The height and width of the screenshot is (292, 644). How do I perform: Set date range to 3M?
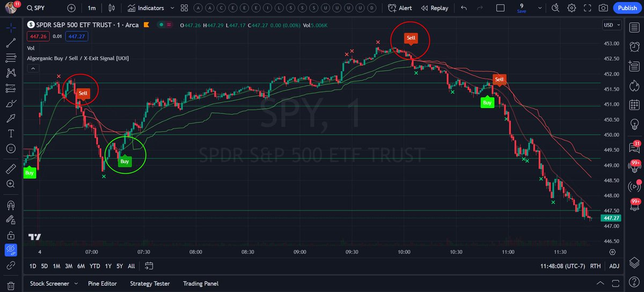click(69, 266)
